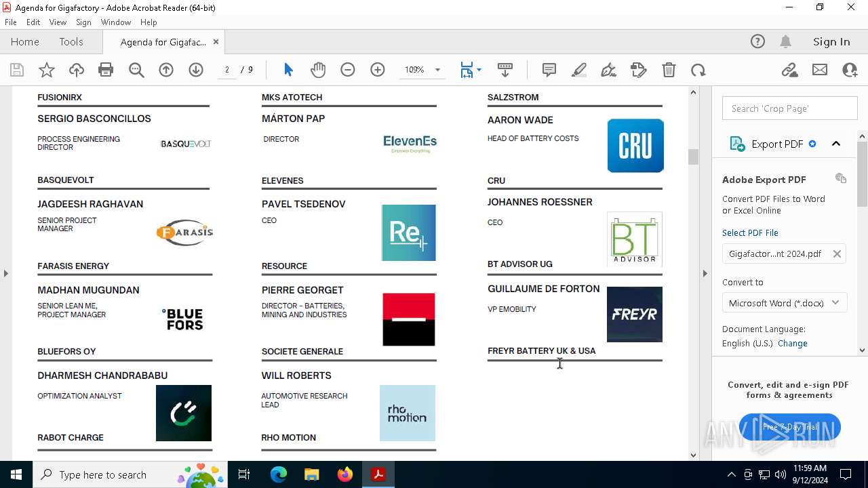Click the Select PDF File link
The width and height of the screenshot is (868, 488).
[x=750, y=232]
